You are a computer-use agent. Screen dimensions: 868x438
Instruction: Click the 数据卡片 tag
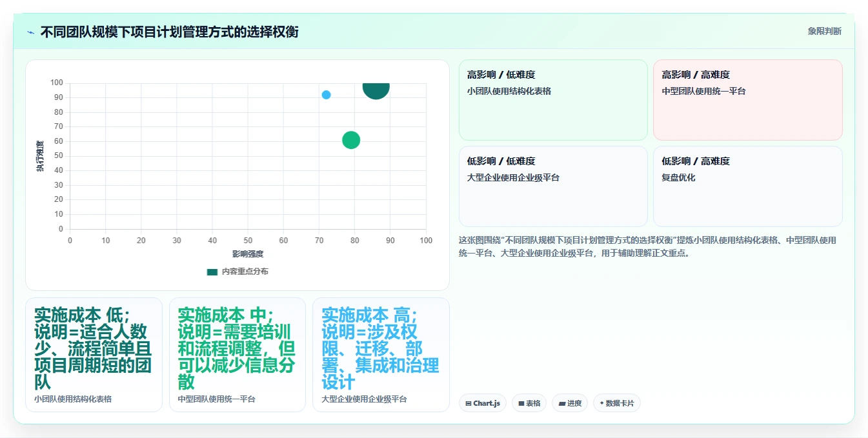(617, 403)
